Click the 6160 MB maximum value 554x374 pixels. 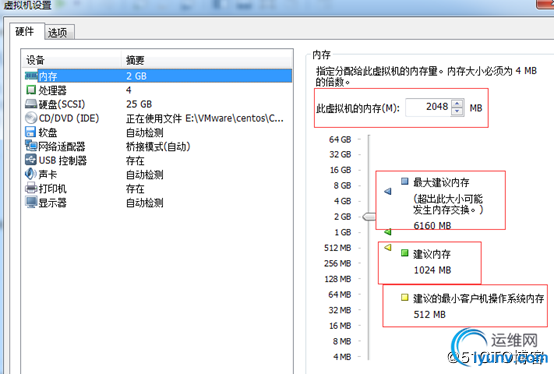click(x=432, y=225)
